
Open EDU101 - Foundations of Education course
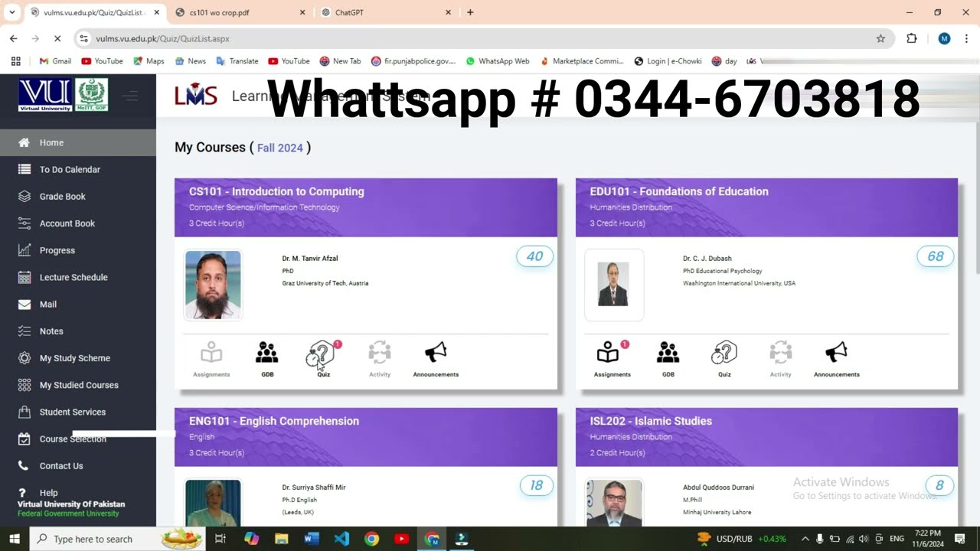pyautogui.click(x=679, y=191)
